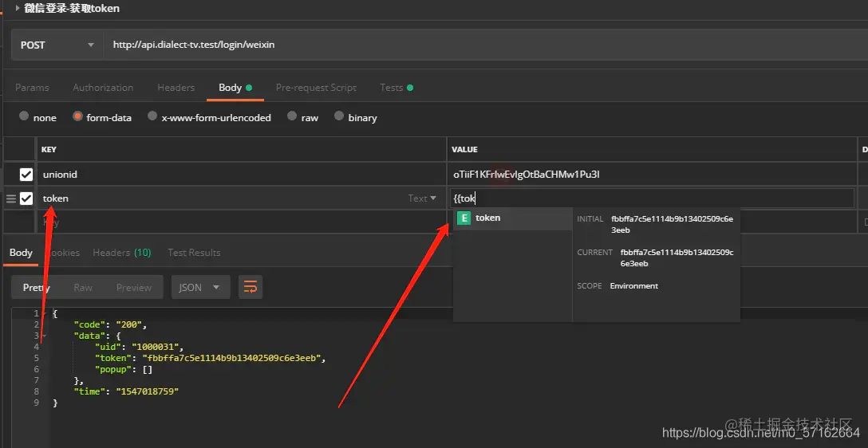This screenshot has width=868, height=448.
Task: Open the request Headers tab
Action: (176, 88)
